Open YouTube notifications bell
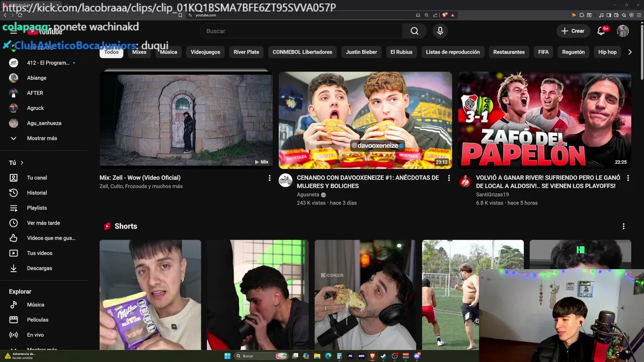 coord(601,31)
